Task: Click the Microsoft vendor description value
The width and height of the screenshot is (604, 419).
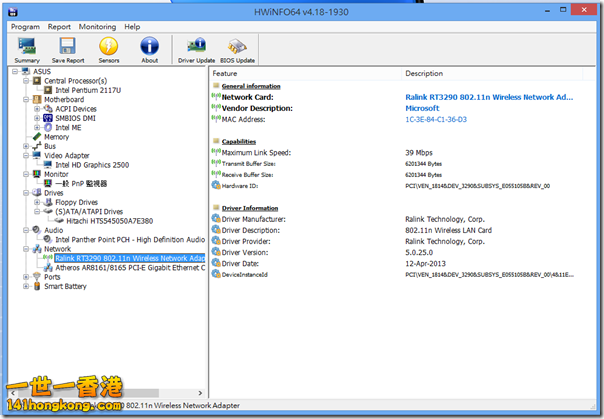Action: 422,108
